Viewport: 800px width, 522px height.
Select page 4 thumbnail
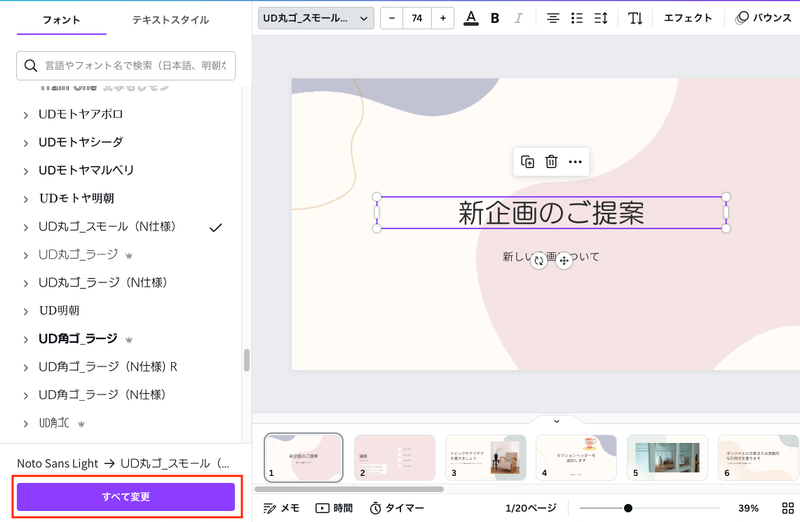(x=576, y=458)
